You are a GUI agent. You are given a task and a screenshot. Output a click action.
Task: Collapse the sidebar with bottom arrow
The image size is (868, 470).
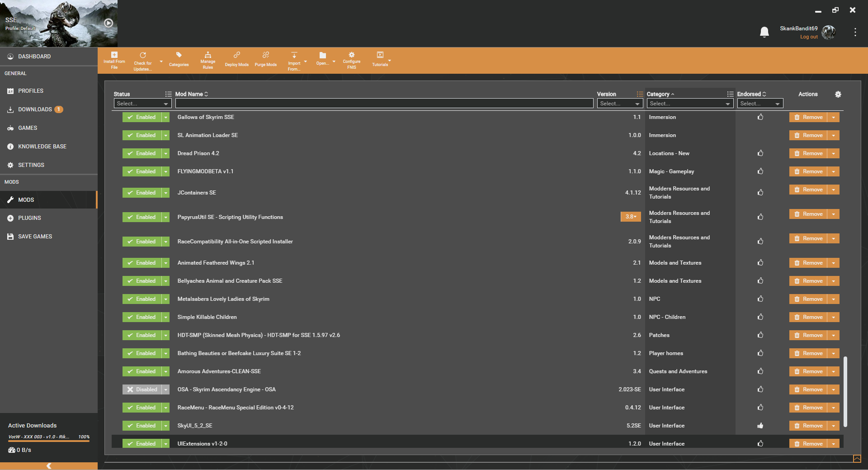49,466
